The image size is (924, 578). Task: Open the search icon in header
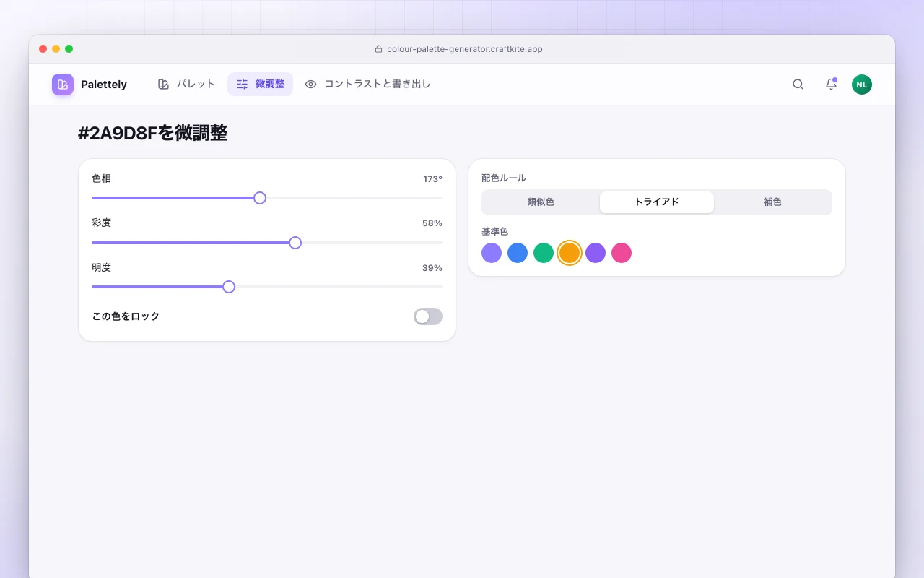pyautogui.click(x=798, y=85)
